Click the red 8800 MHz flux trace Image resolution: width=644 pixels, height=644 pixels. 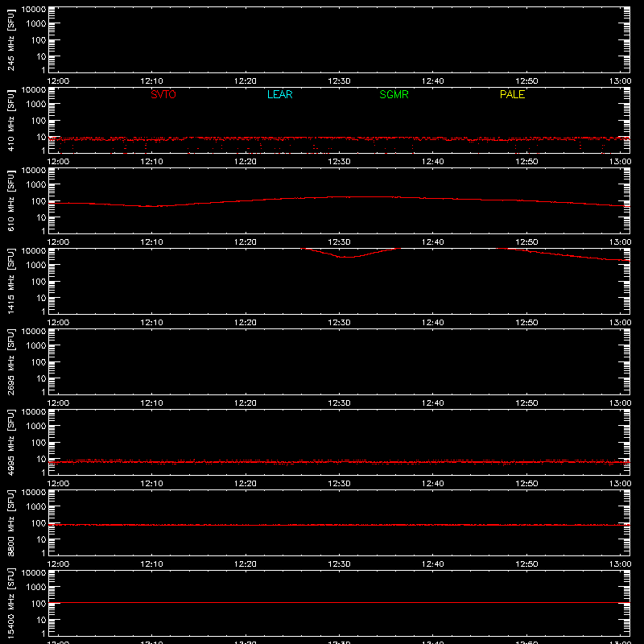tap(339, 525)
